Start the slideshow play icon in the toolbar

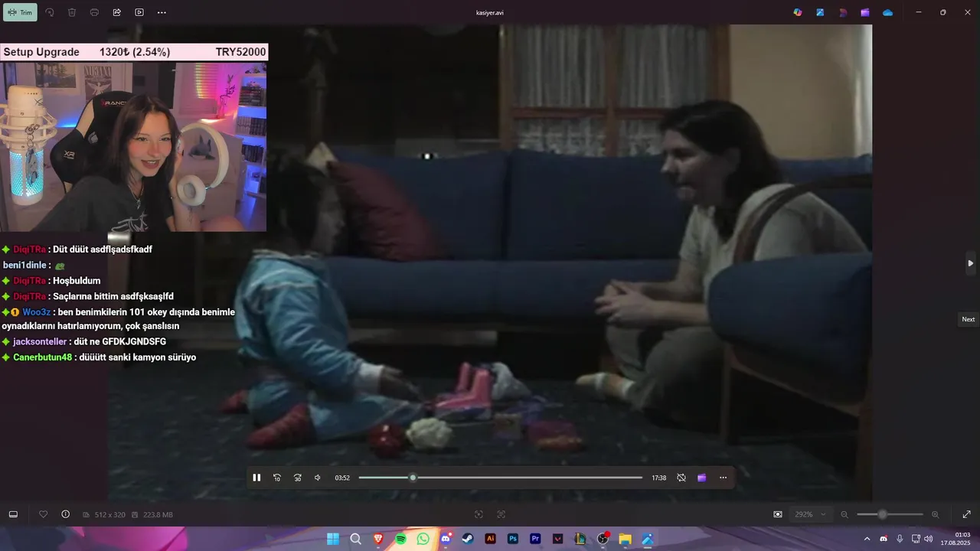pyautogui.click(x=139, y=12)
